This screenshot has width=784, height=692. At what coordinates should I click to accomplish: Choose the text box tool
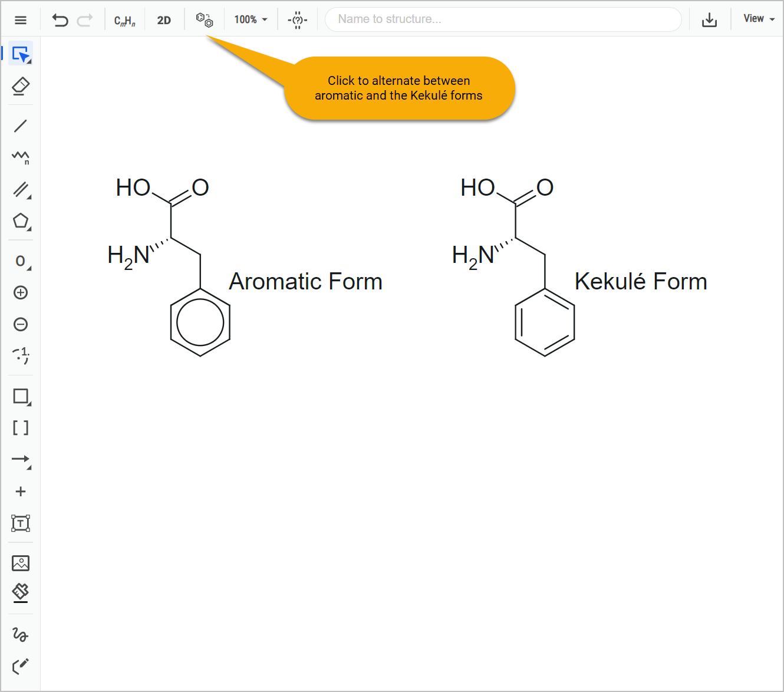[x=21, y=523]
